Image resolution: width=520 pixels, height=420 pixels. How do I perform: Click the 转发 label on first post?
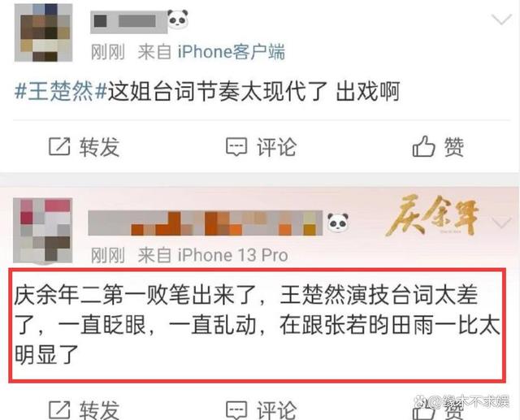coord(99,147)
